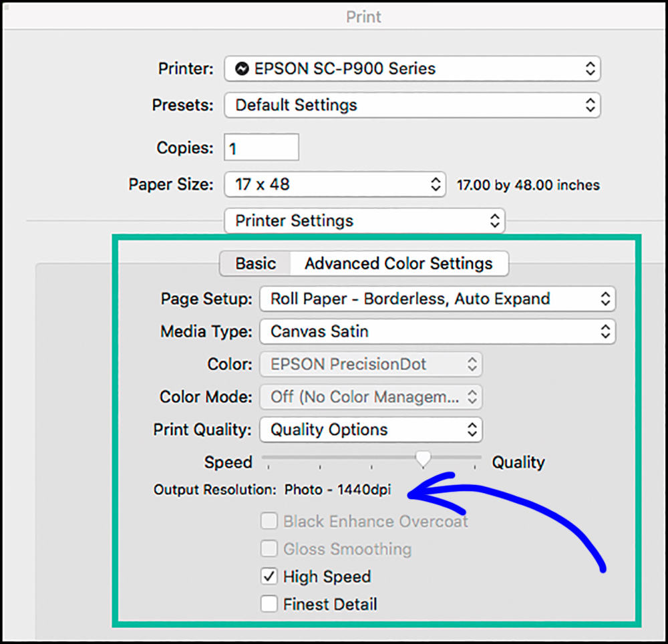Screen dimensions: 668x644
Task: Click the status icon beside EPSON SC-P900 Series
Action: [242, 69]
